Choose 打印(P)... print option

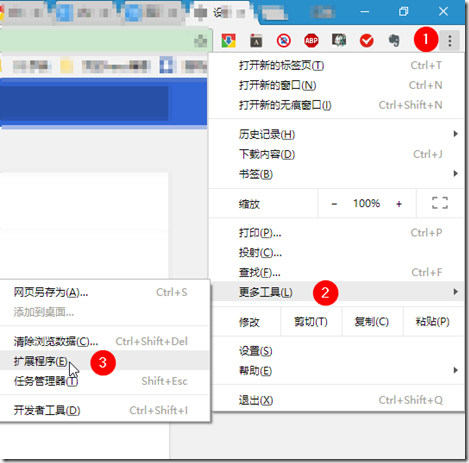click(x=336, y=233)
